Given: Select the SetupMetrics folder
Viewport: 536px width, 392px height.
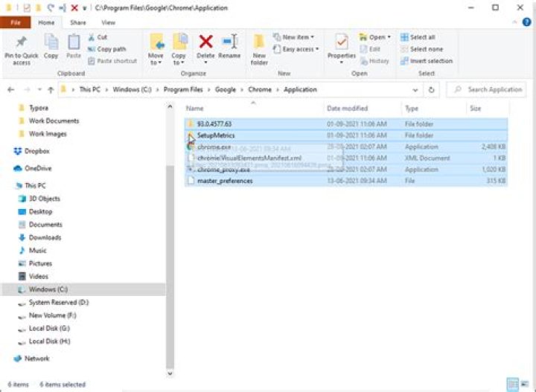Looking at the screenshot, I should (346, 135).
